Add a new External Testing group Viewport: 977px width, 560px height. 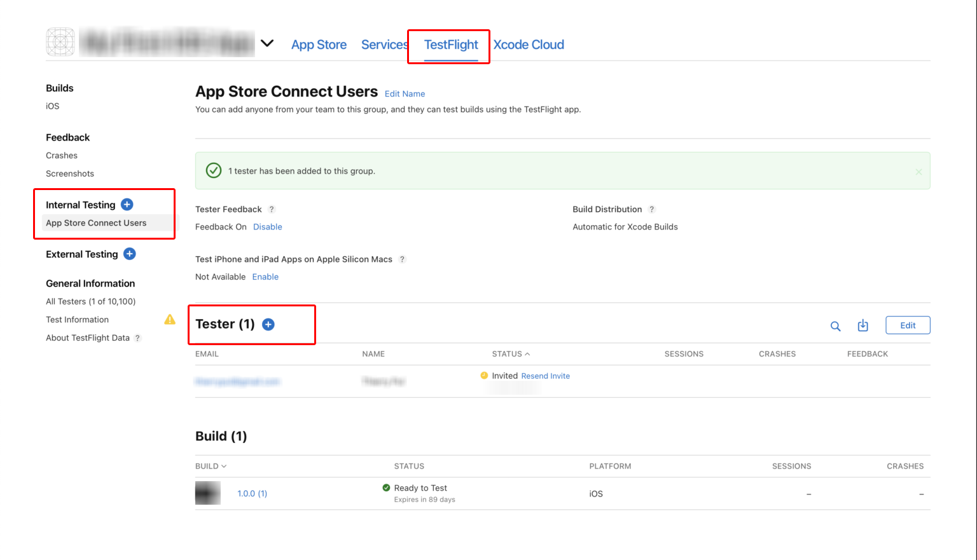(x=130, y=254)
